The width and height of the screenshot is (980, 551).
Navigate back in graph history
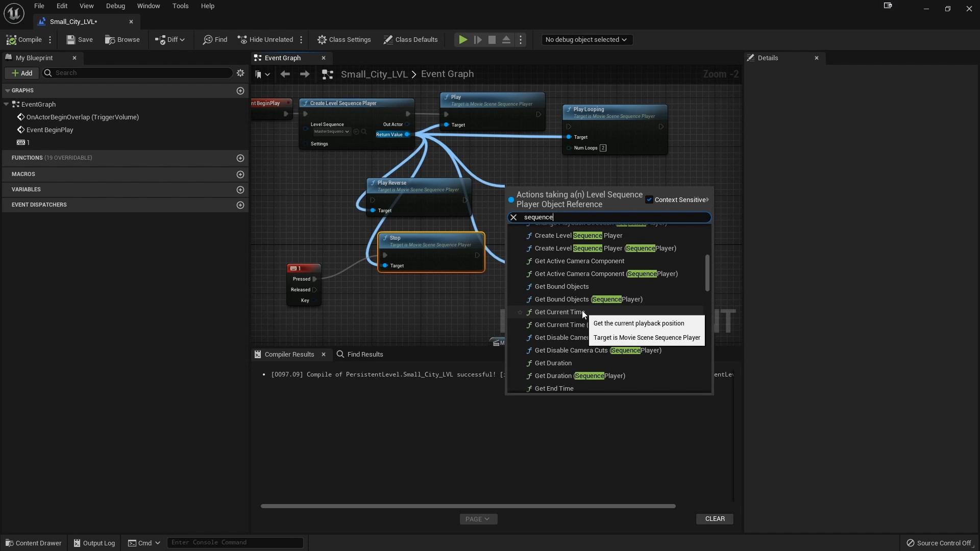tap(285, 74)
